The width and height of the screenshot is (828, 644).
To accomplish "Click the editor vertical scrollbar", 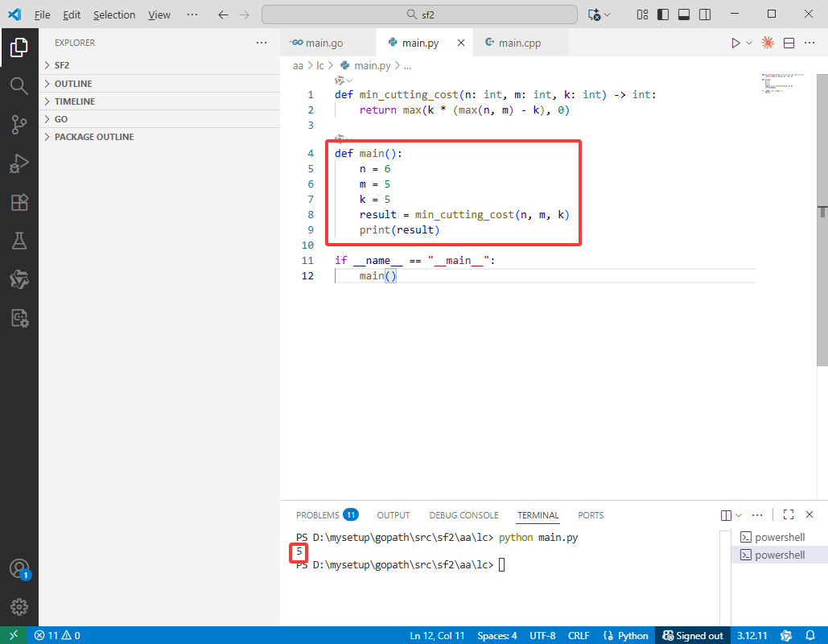I will tap(822, 219).
